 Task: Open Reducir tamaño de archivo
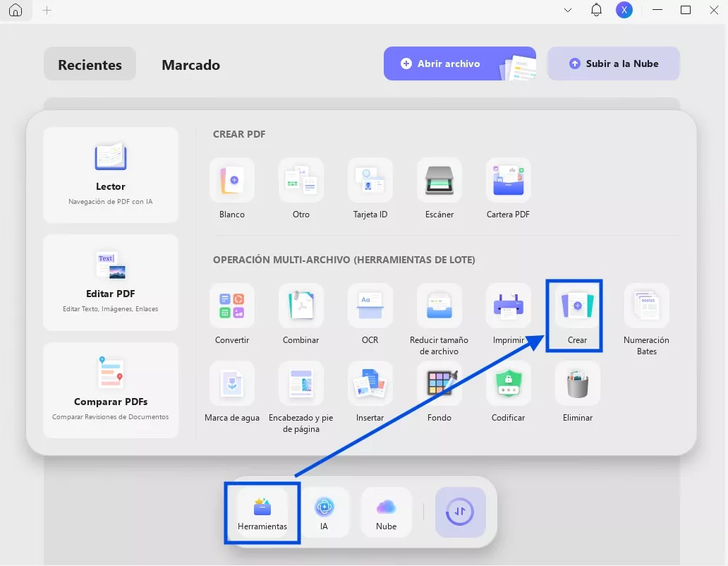(x=439, y=306)
